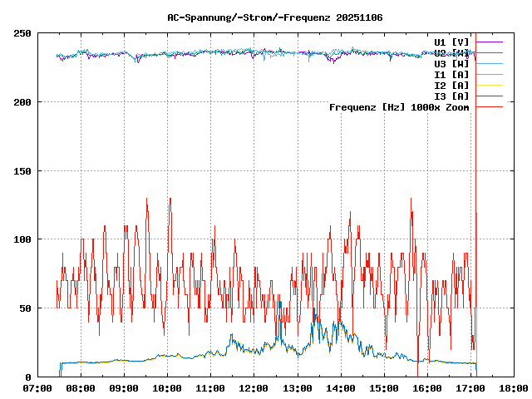Click the Frequenz [Hz] 1000x Zoom legend text
Viewport: 532px width, 399px height.
pos(399,107)
